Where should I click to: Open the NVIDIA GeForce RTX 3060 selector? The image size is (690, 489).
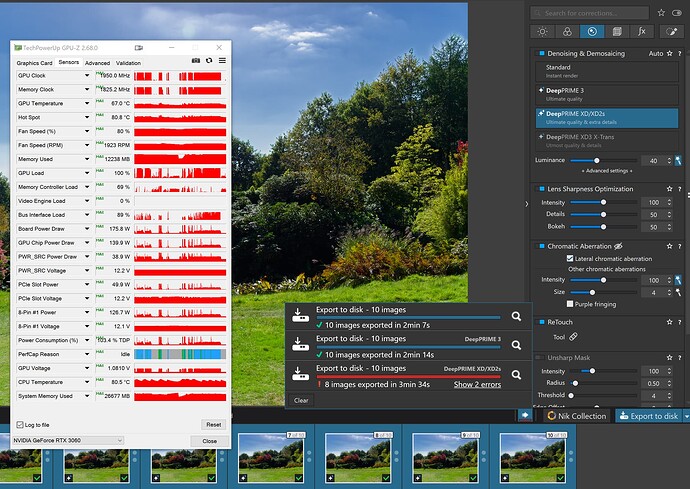(x=68, y=440)
